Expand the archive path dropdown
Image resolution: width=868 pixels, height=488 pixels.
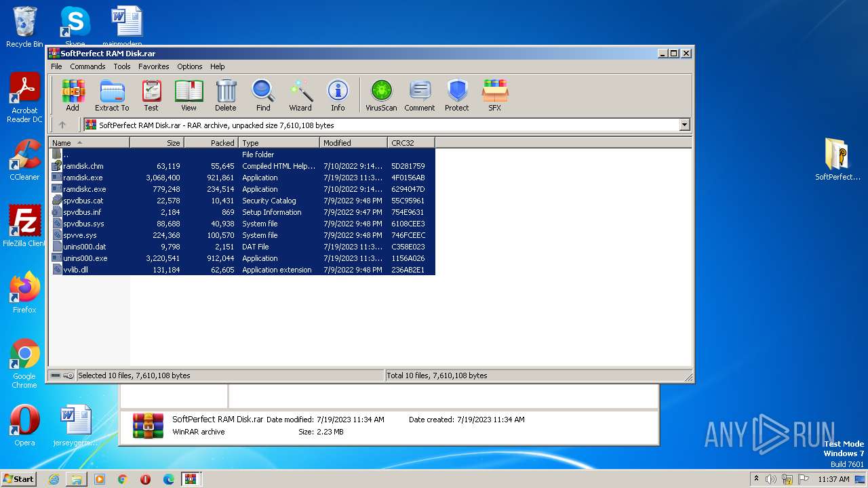click(684, 125)
